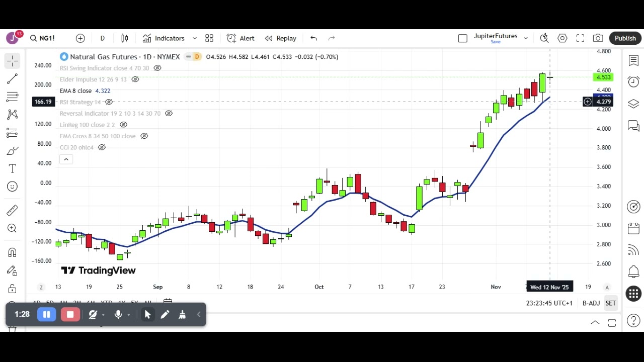Open the patterns drawing tools
Viewport: 644px width, 362px height.
pos(13,115)
